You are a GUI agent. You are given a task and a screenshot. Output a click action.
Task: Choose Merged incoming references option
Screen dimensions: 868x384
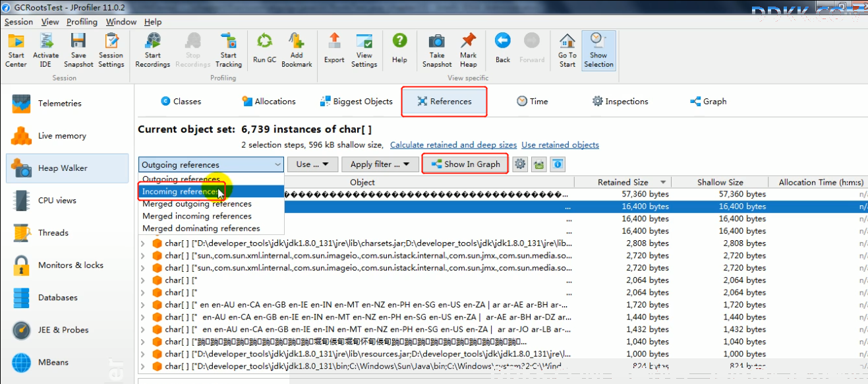coord(212,216)
